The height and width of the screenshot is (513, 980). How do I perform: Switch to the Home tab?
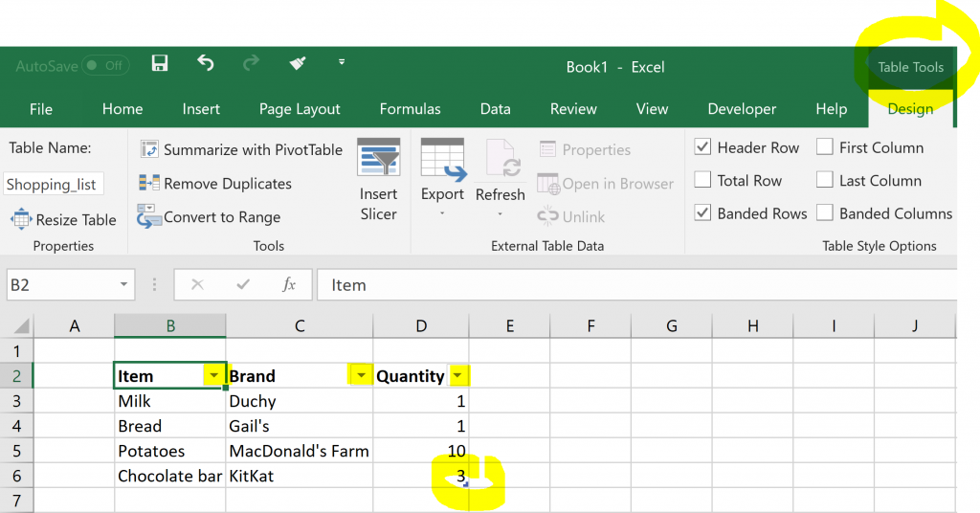point(122,109)
